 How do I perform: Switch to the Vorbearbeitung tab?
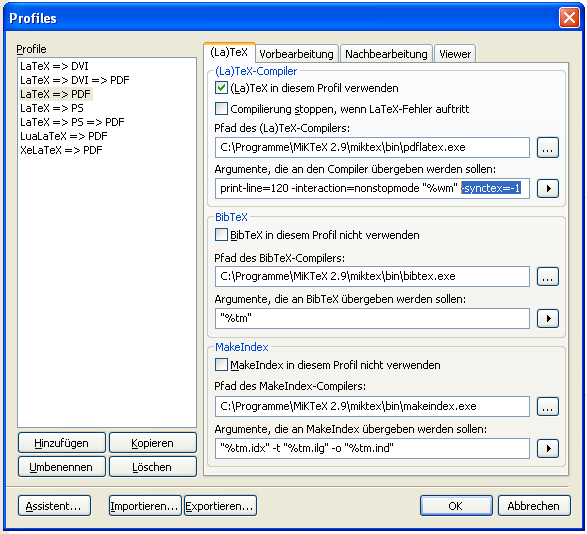(x=296, y=54)
